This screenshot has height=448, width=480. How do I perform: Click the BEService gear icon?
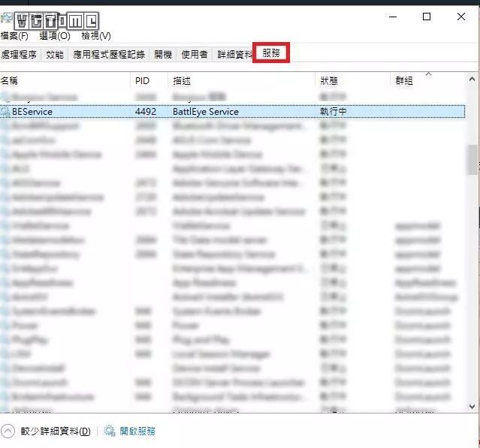click(x=5, y=112)
